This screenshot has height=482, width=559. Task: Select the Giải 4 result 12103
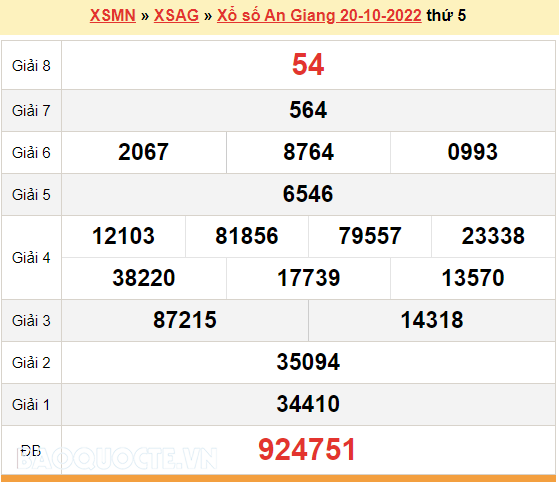[123, 236]
